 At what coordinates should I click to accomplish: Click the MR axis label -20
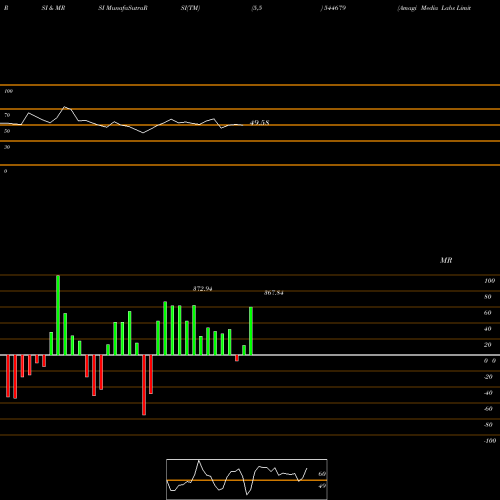coord(488,377)
